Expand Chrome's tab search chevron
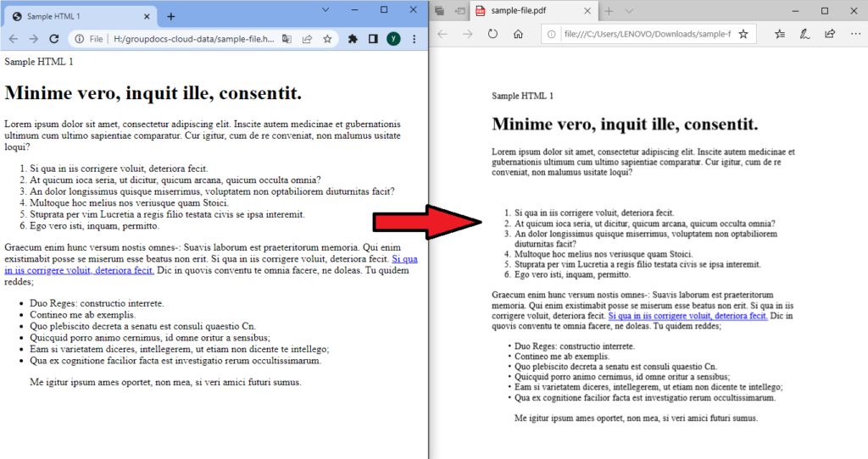 click(325, 10)
